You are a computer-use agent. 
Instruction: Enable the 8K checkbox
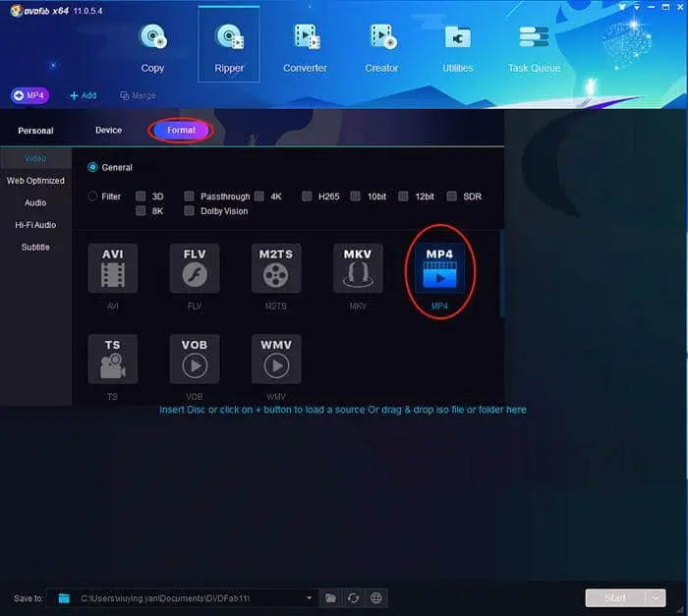click(141, 211)
